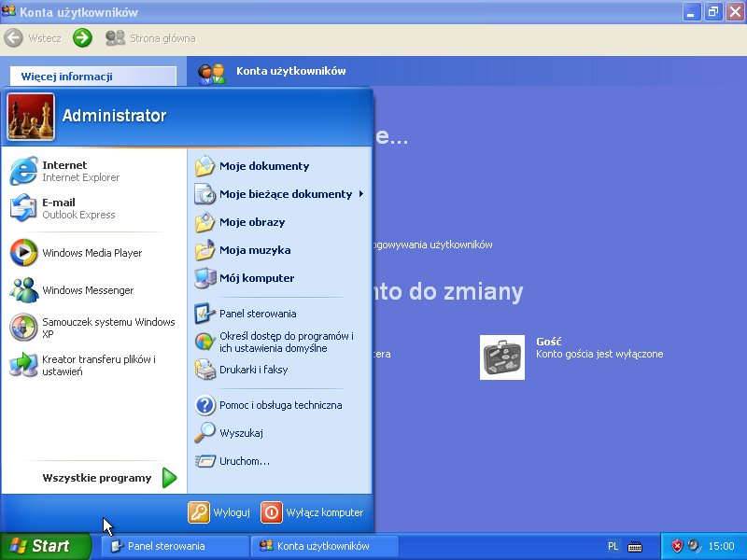Open Uruchom... run dialog
This screenshot has width=747, height=560.
click(244, 461)
